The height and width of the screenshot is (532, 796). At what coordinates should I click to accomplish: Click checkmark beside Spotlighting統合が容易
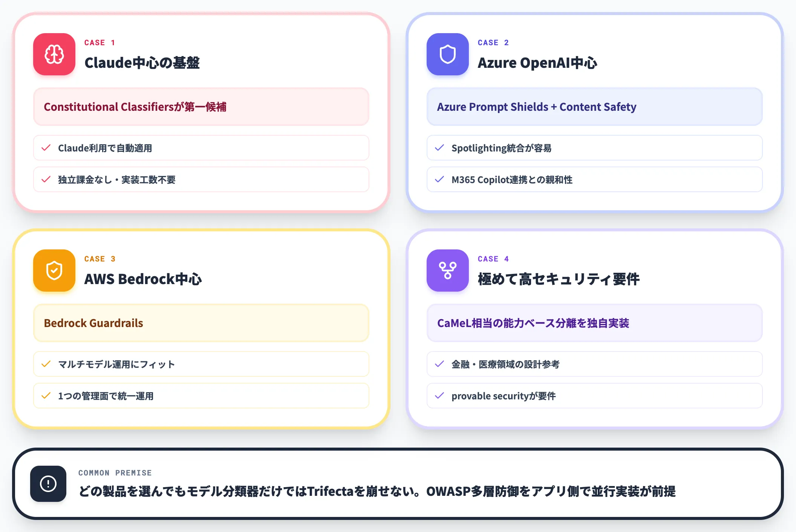point(439,148)
